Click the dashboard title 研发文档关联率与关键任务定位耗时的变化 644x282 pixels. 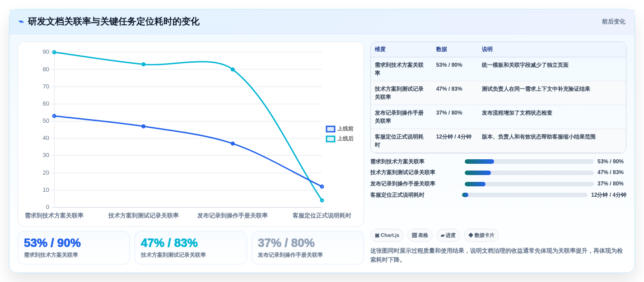point(114,22)
